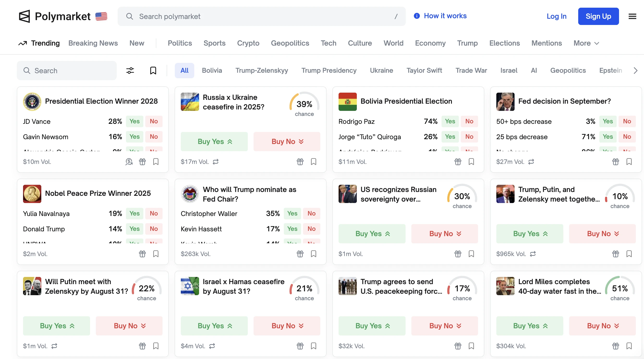Buy Yes on Lord Miles water fast
The image size is (644, 359).
tap(530, 326)
